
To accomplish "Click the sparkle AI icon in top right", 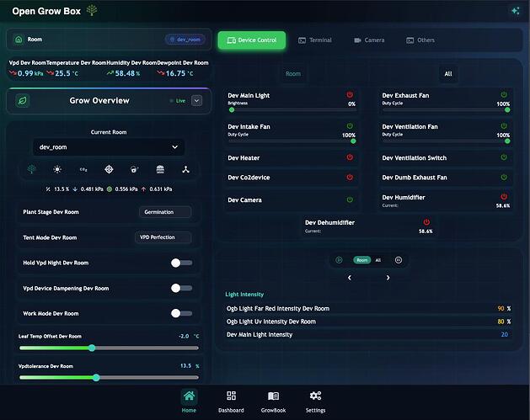I will point(516,11).
